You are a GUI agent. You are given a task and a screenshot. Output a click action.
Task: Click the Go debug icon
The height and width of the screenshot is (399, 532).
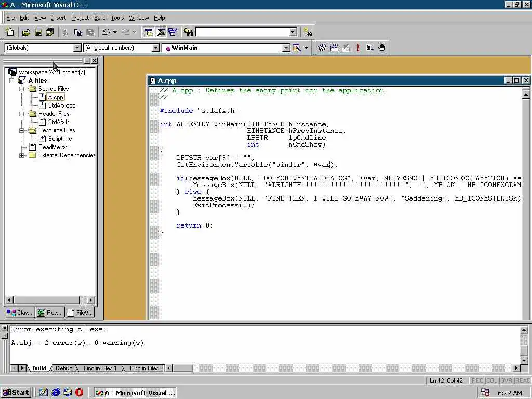(370, 48)
